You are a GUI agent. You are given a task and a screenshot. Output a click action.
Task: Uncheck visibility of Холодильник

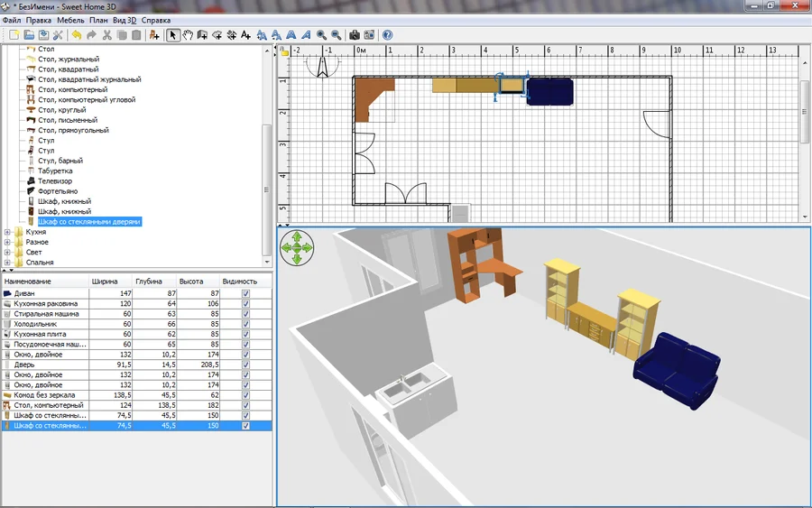click(245, 324)
